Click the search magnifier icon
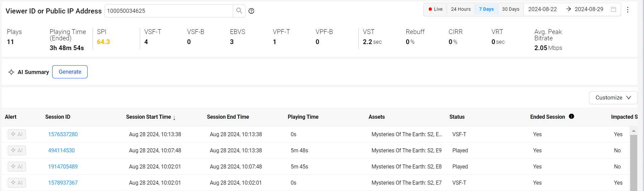 tap(239, 11)
